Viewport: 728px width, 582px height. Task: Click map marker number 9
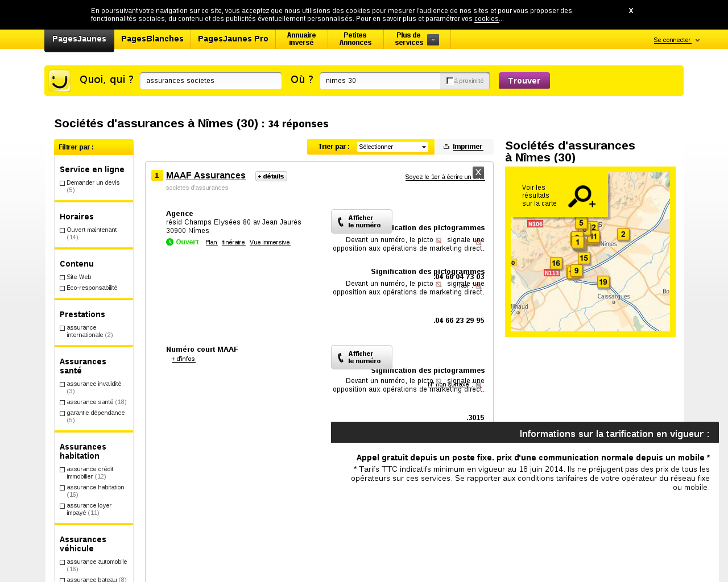[577, 271]
